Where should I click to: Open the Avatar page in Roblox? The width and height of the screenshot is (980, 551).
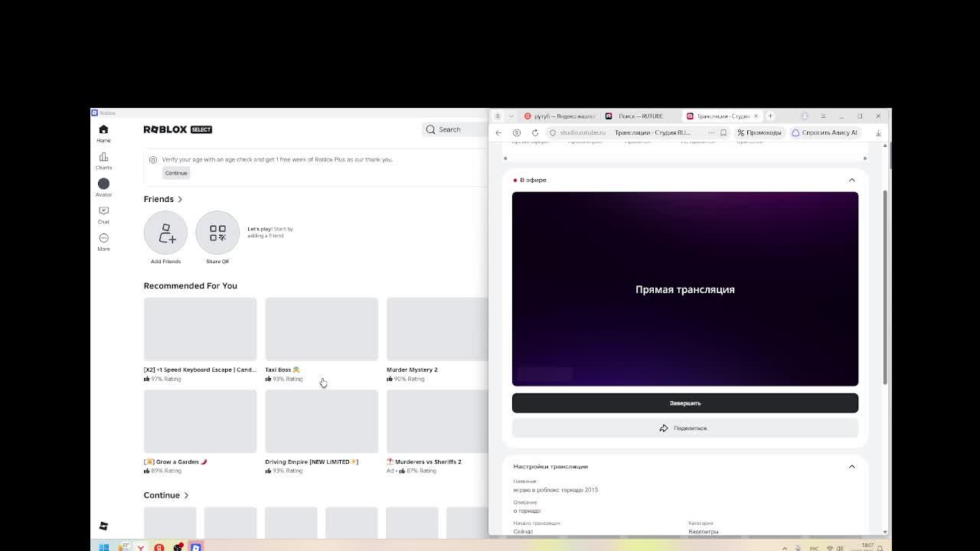(x=103, y=187)
